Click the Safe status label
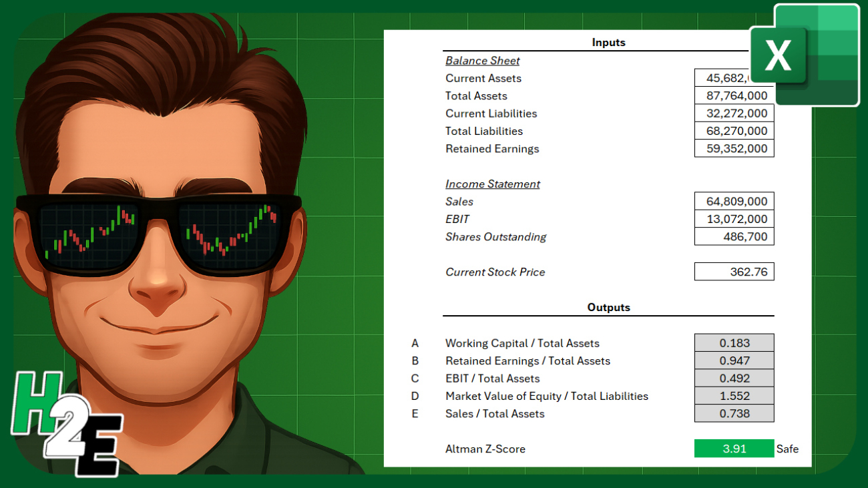868x488 pixels. (x=787, y=449)
